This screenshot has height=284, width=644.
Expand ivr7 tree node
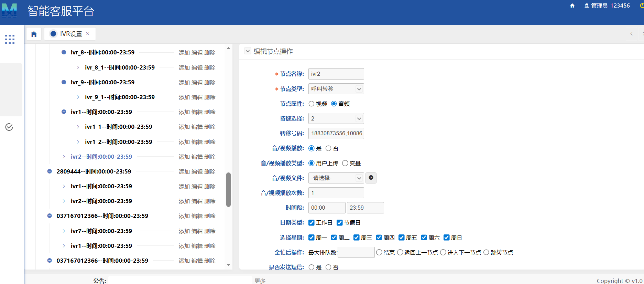64,231
